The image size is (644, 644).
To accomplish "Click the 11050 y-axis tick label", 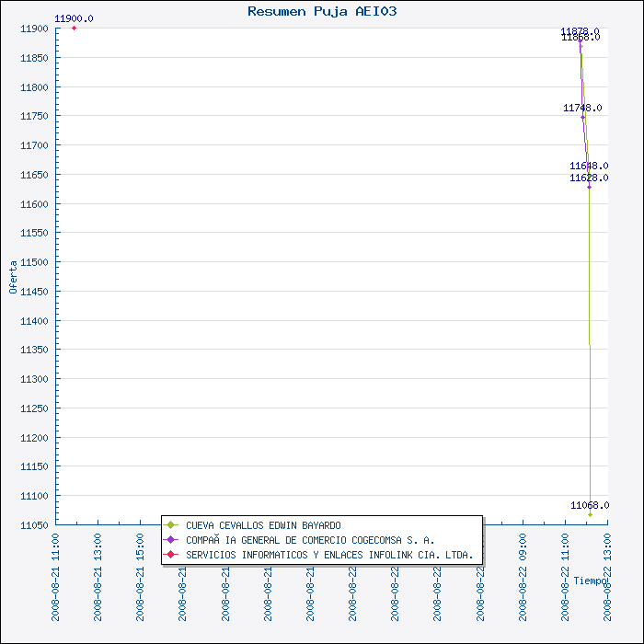I will pyautogui.click(x=33, y=524).
